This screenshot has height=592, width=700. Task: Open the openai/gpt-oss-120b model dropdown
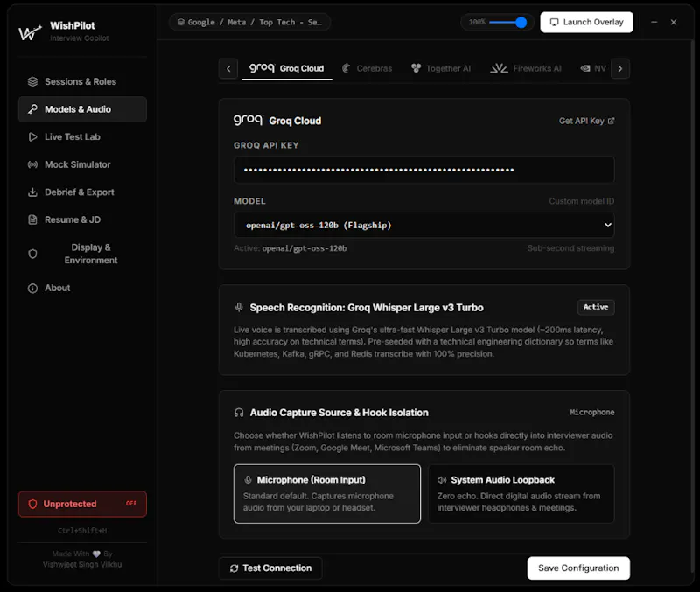point(424,226)
